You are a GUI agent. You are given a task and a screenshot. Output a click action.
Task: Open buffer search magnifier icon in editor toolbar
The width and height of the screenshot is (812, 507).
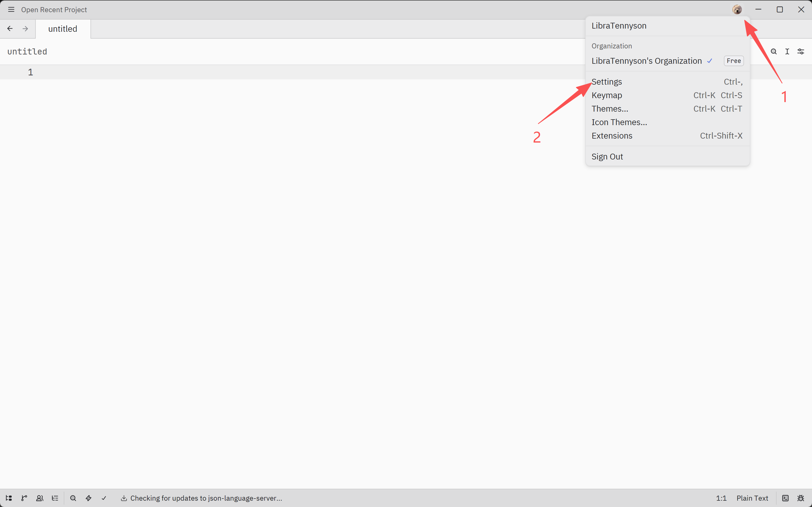coord(773,52)
